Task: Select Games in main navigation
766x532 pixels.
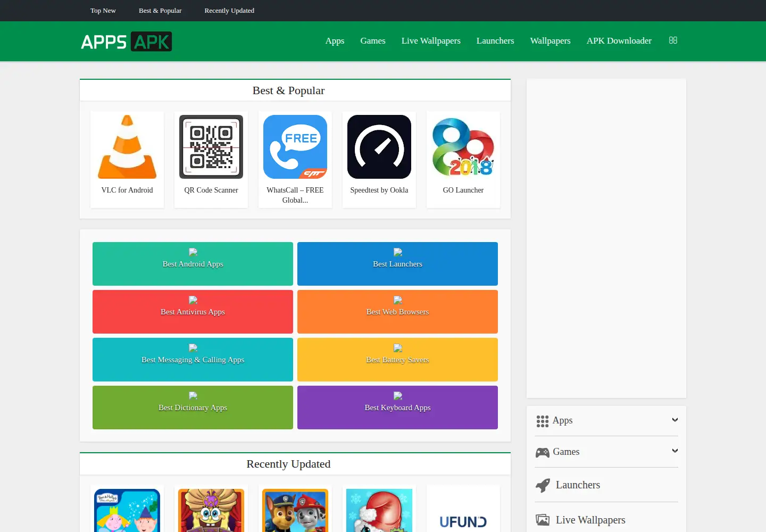Action: coord(373,41)
